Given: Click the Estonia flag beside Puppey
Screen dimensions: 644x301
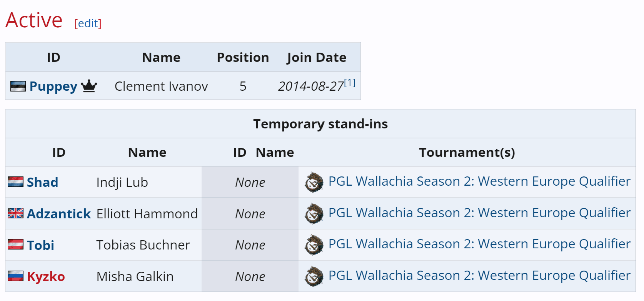Looking at the screenshot, I should tap(18, 86).
